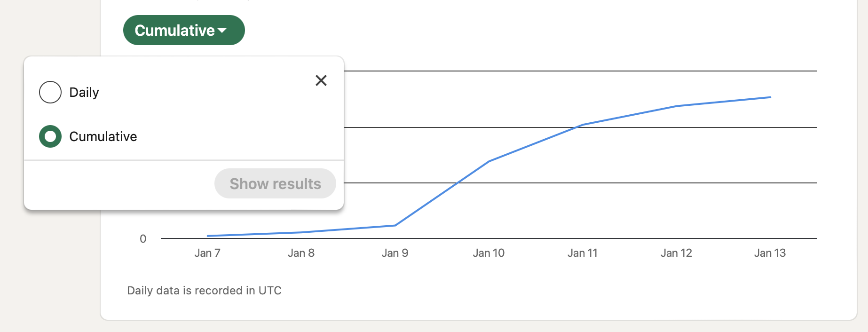This screenshot has height=332, width=868.
Task: Click the zero label on the y-axis
Action: pyautogui.click(x=143, y=239)
